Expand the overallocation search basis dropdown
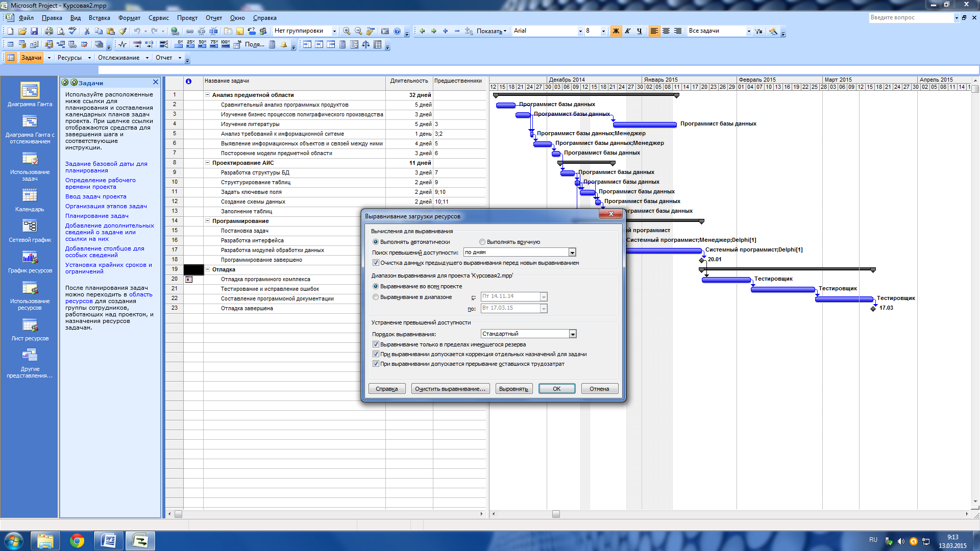Viewport: 980px width, 551px height. click(572, 253)
